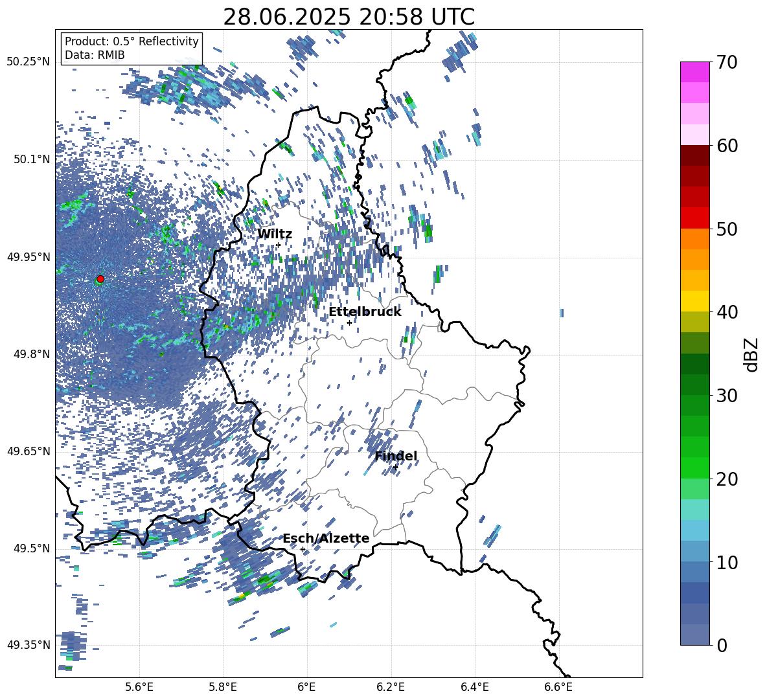767x700 pixels.
Task: Pick the orange colorbar swatch just below 50
Action: click(694, 238)
